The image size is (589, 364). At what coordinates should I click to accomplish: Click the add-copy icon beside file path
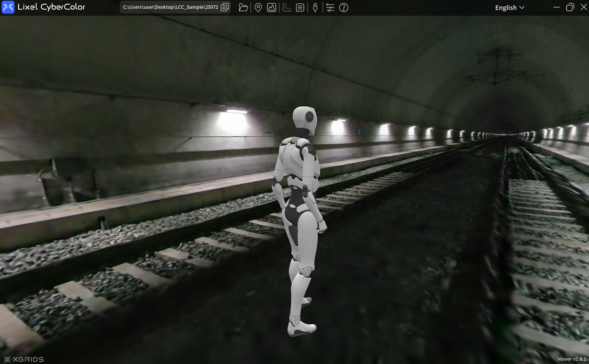[x=225, y=7]
